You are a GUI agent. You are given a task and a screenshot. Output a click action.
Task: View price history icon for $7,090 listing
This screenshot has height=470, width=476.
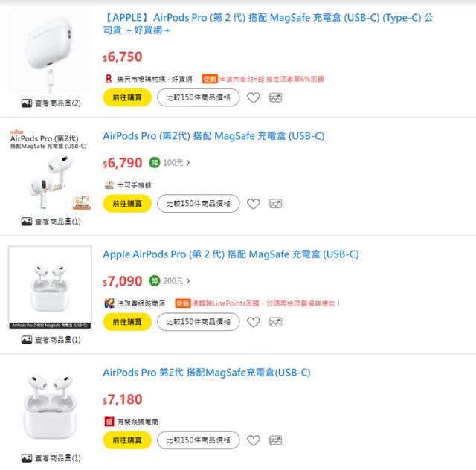[275, 322]
